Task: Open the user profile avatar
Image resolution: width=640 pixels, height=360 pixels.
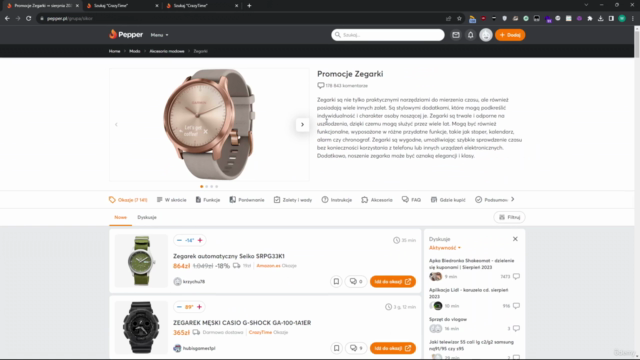Action: [x=486, y=35]
